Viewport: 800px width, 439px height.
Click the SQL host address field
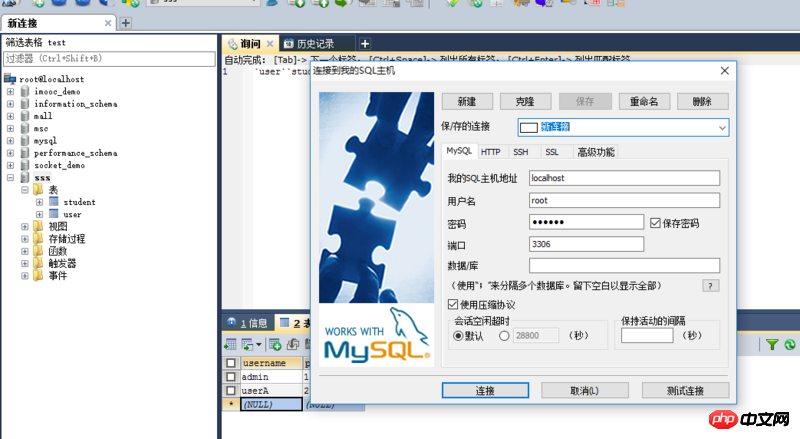[x=624, y=178]
